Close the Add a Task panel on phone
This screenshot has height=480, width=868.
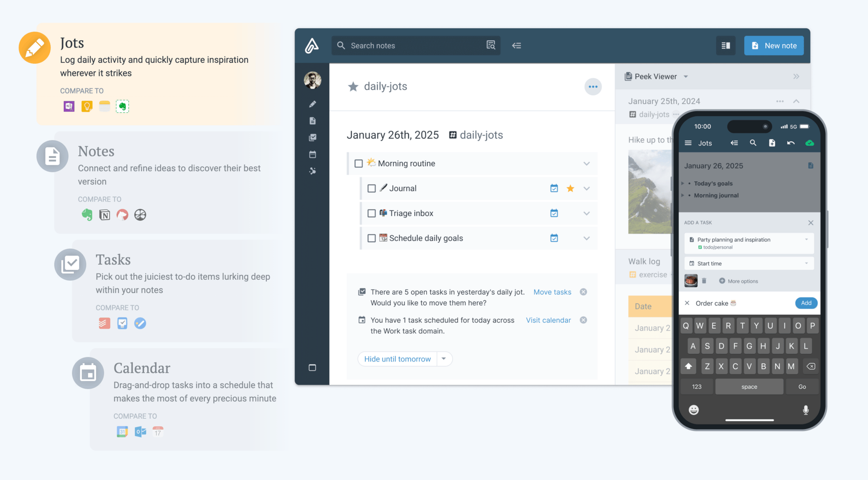811,222
